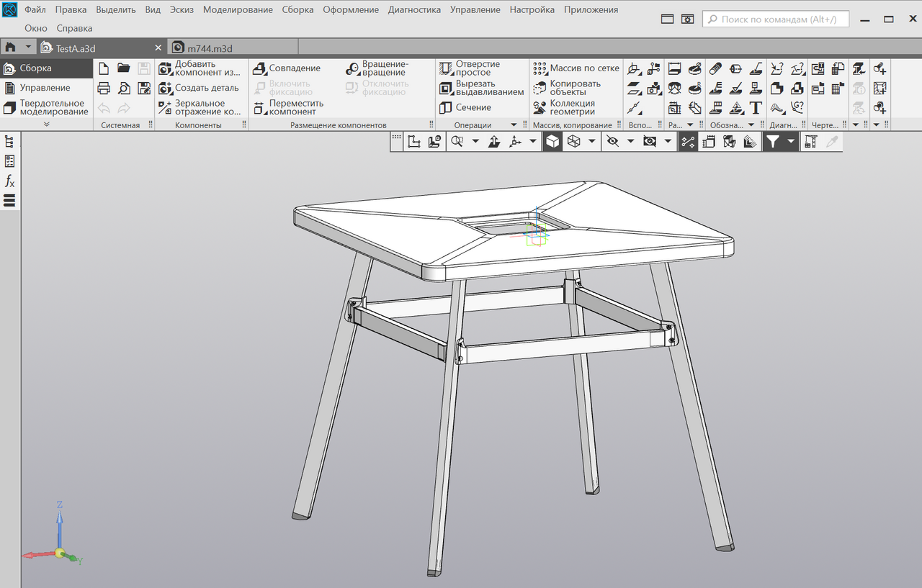Click the Поиск по командам search field

tap(775, 19)
